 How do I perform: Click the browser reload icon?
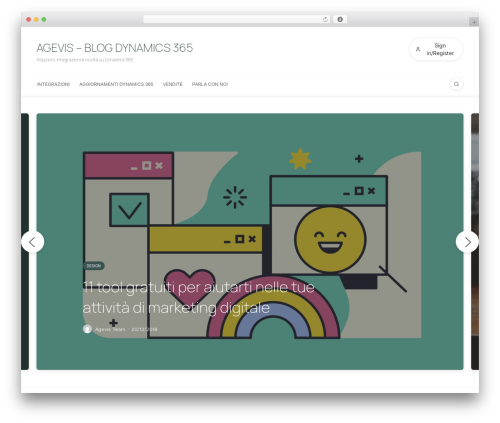coord(325,20)
